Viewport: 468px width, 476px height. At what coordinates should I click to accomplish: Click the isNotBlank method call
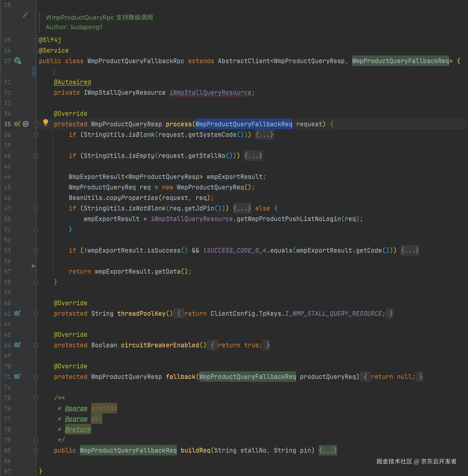pyautogui.click(x=147, y=208)
